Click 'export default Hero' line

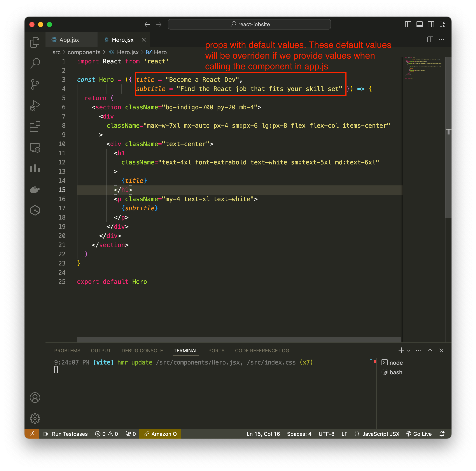112,282
